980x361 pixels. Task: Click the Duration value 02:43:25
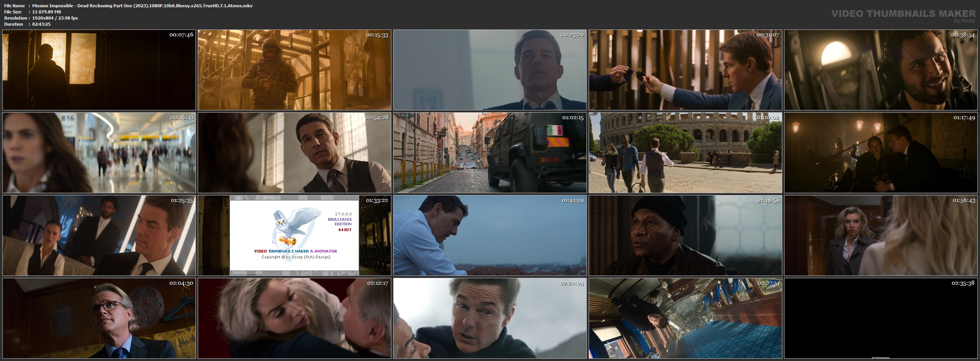coord(41,24)
